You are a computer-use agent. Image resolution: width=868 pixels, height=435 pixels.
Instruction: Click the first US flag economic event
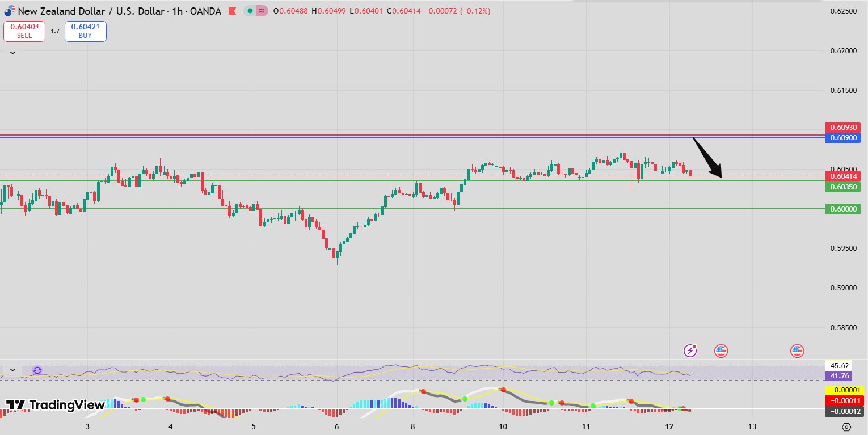pyautogui.click(x=720, y=350)
